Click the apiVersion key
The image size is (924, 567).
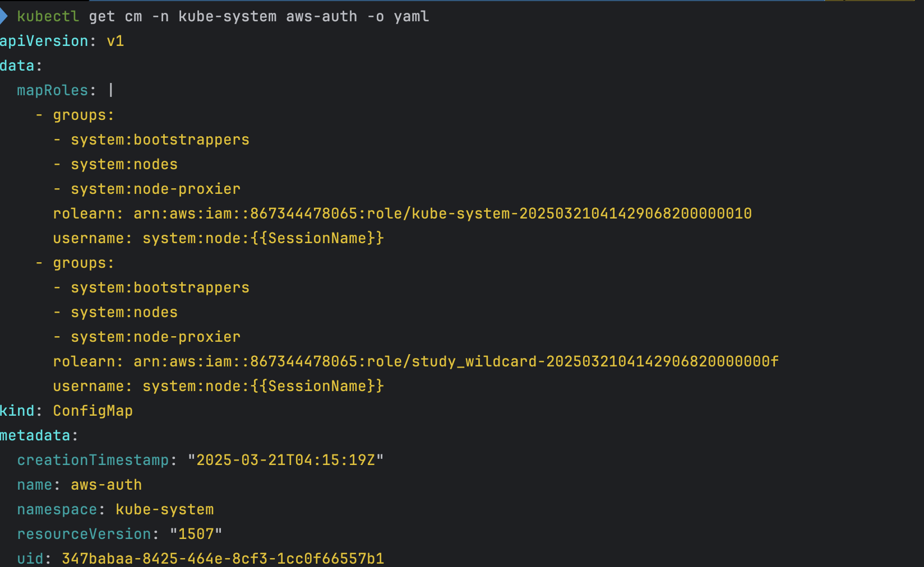point(44,41)
